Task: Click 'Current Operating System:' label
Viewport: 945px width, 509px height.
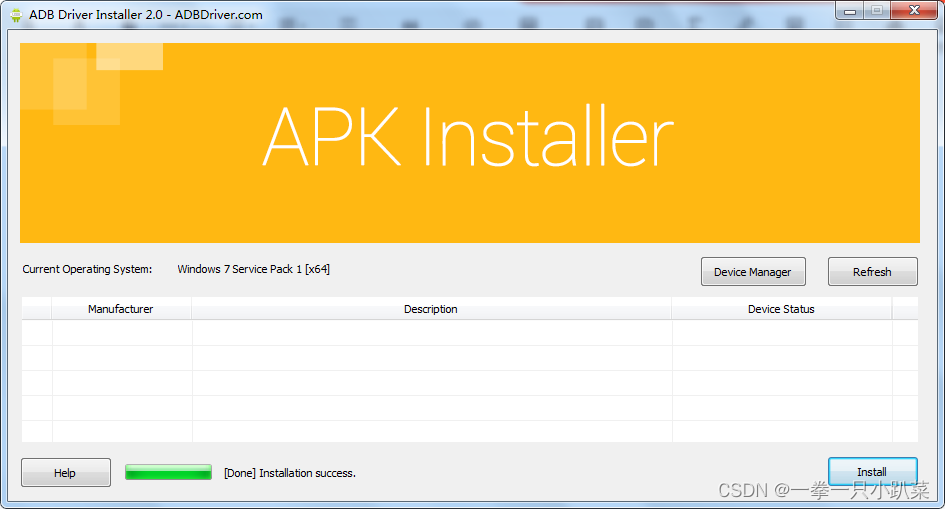Action: tap(87, 269)
